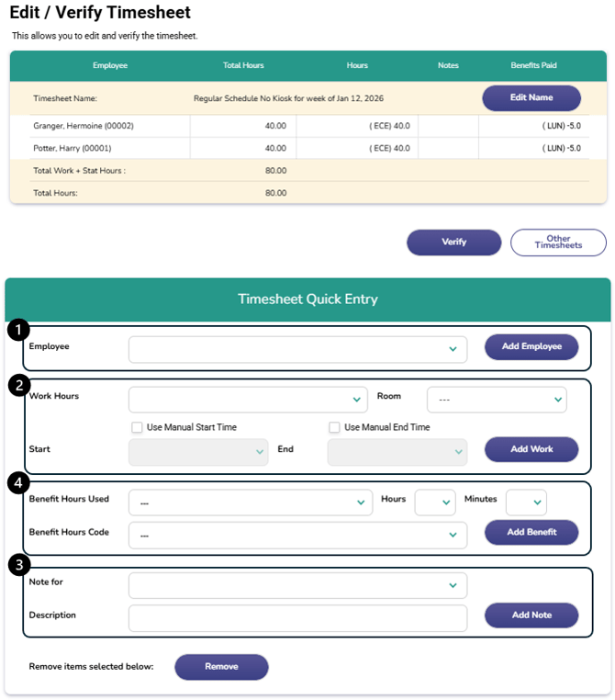Click the Add Employee button

point(531,346)
